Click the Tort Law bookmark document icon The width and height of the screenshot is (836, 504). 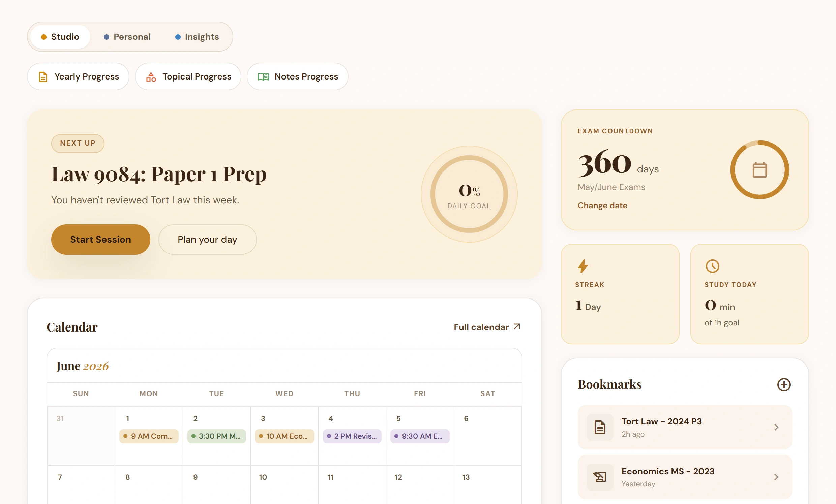600,427
